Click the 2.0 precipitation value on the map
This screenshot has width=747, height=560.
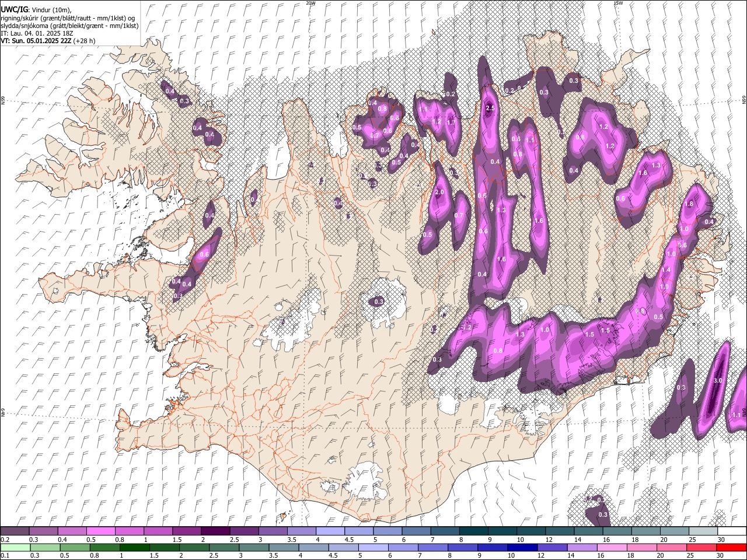pyautogui.click(x=440, y=192)
